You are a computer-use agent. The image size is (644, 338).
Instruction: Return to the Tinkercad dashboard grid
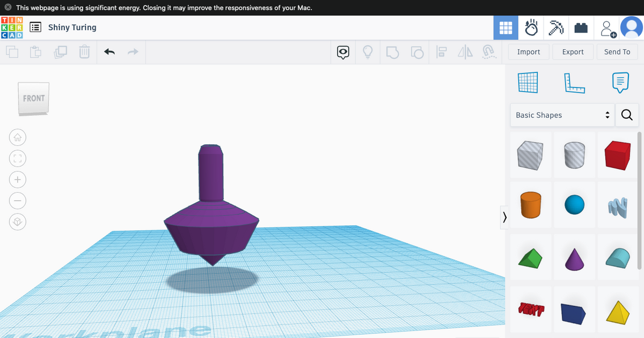coord(506,27)
